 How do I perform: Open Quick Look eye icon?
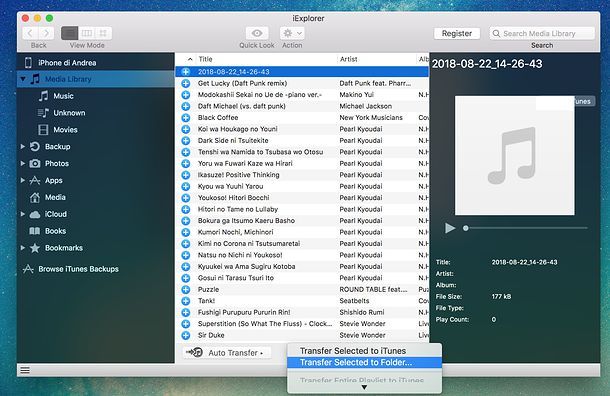[x=257, y=33]
